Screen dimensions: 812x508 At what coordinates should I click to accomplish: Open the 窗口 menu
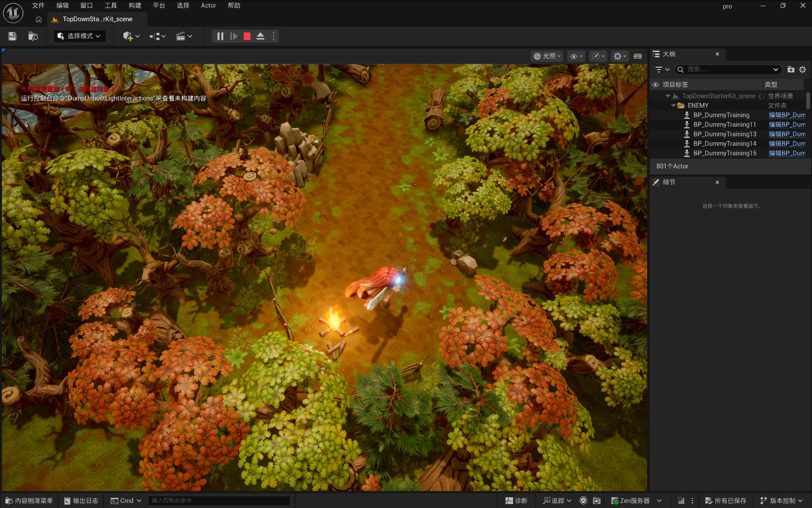[86, 6]
